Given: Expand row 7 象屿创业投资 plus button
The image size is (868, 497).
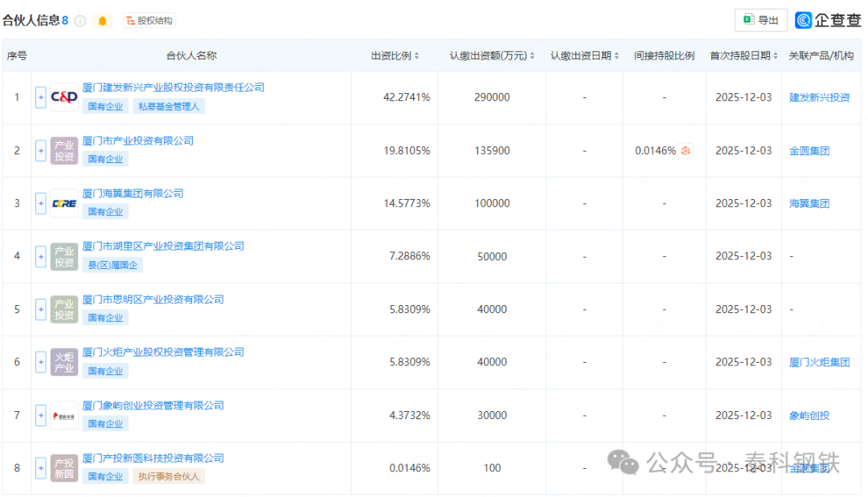Looking at the screenshot, I should pyautogui.click(x=40, y=415).
